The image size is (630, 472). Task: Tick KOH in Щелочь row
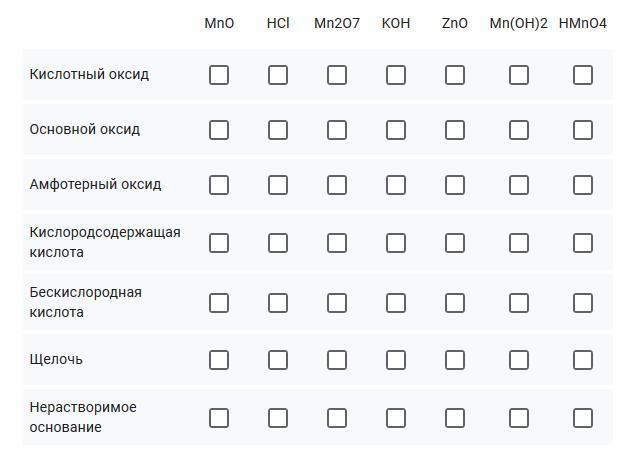click(x=396, y=360)
